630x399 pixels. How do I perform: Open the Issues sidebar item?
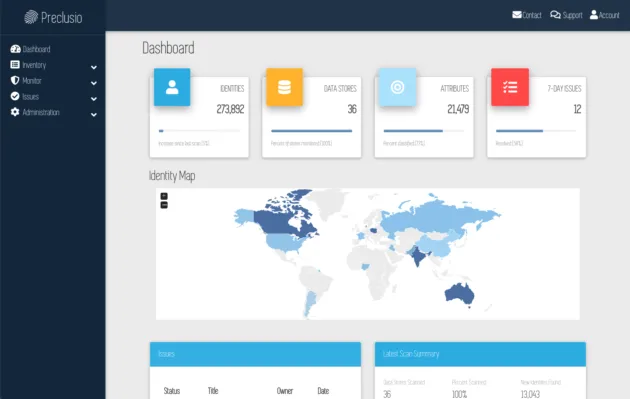click(x=31, y=96)
